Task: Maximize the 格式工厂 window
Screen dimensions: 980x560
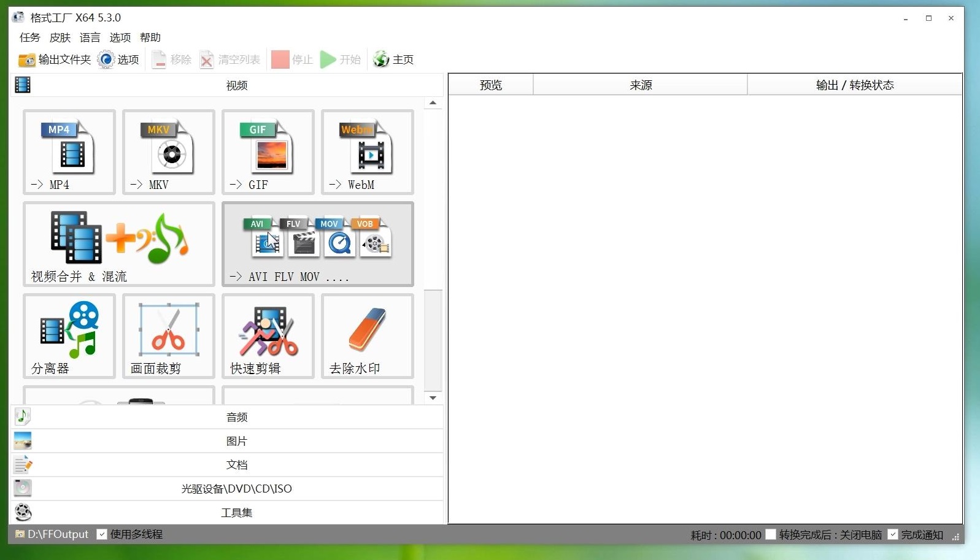Action: [x=929, y=18]
